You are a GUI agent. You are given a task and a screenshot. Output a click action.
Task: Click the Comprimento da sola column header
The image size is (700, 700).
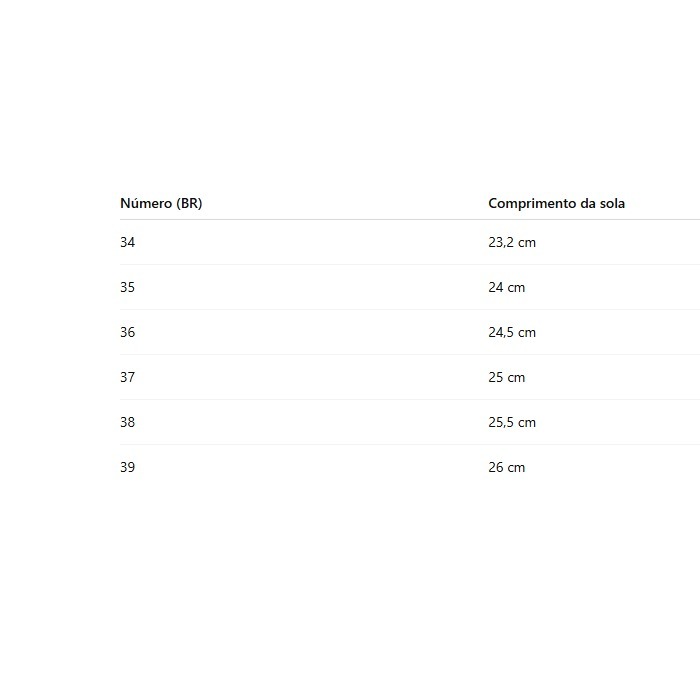(556, 203)
